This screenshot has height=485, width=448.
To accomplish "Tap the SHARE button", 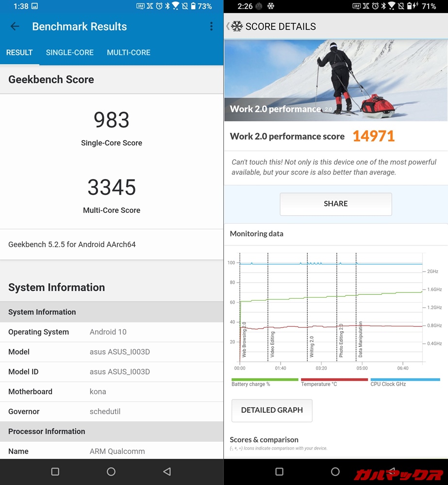I will click(x=335, y=204).
